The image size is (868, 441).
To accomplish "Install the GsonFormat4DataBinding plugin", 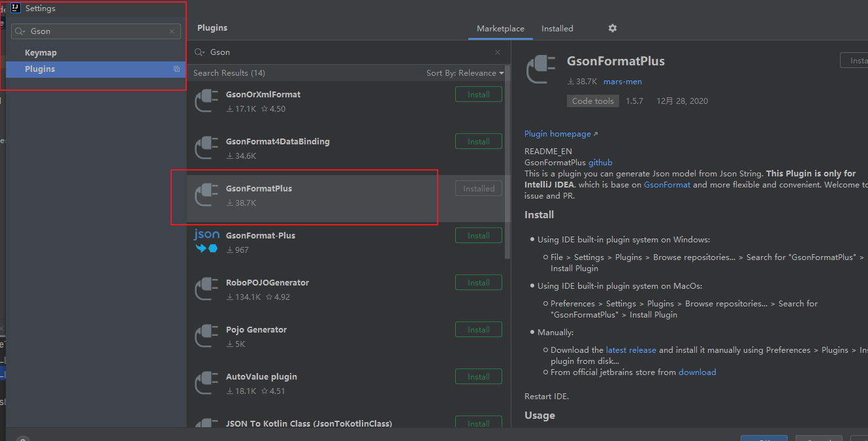I will 479,142.
